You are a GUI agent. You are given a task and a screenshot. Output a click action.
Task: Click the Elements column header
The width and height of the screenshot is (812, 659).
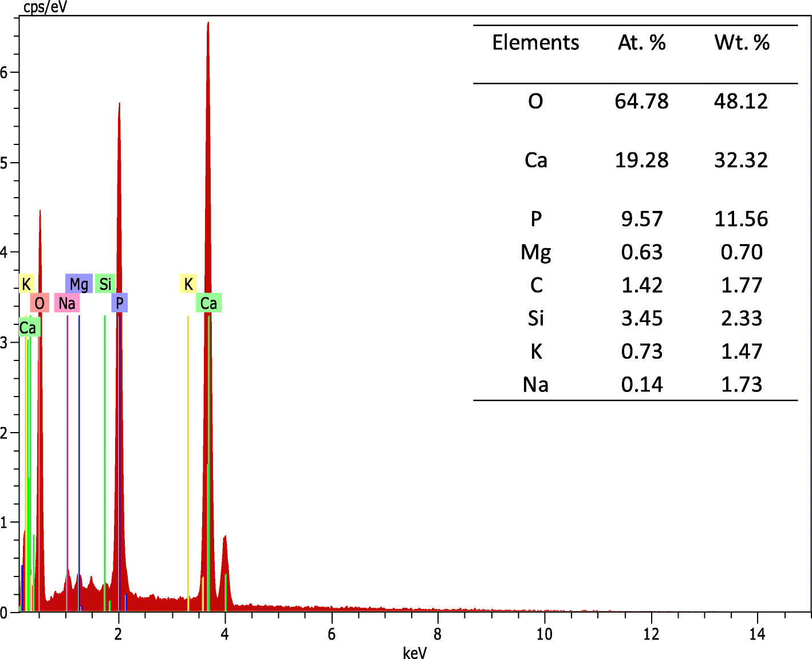[x=535, y=42]
